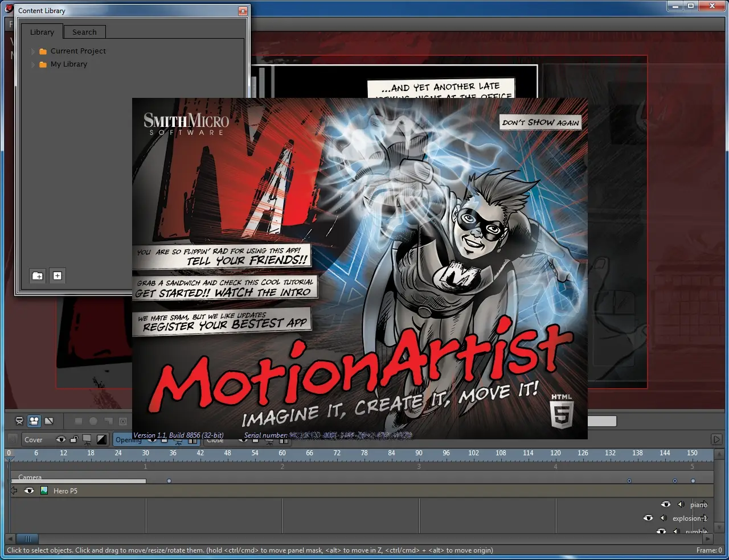Select the first view mode icon above timeline

pyautogui.click(x=19, y=421)
